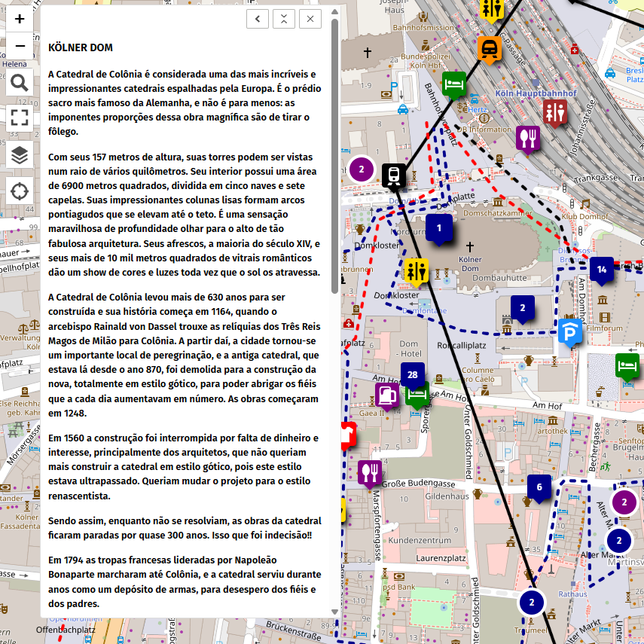
Task: Expand the purple cluster 2 near Domplatte
Action: [362, 169]
